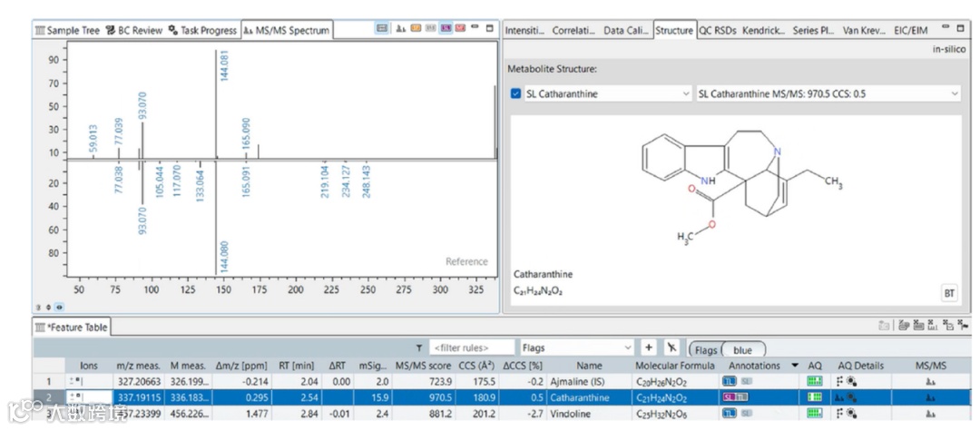The height and width of the screenshot is (430, 980).
Task: Click the Catharanthine name cell
Action: [x=578, y=397]
